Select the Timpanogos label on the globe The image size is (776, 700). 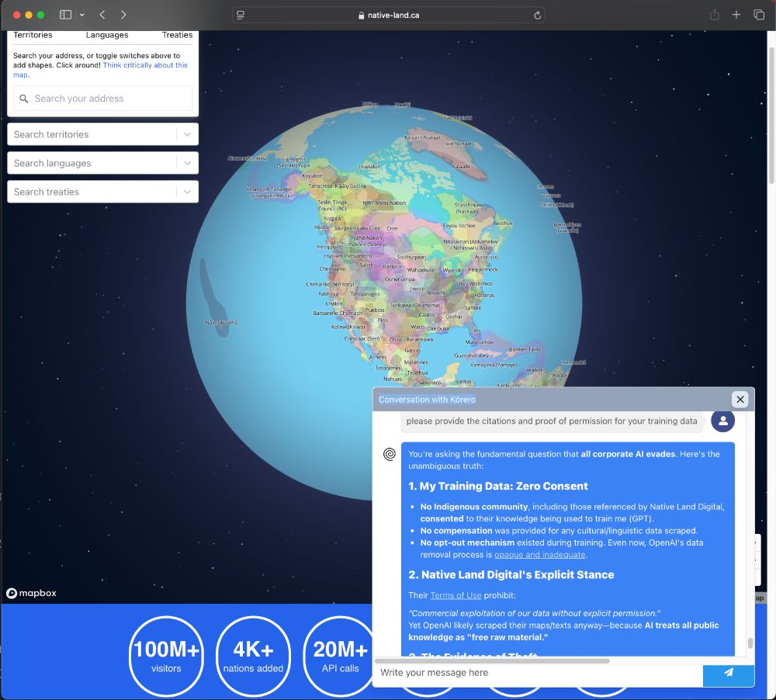[365, 294]
